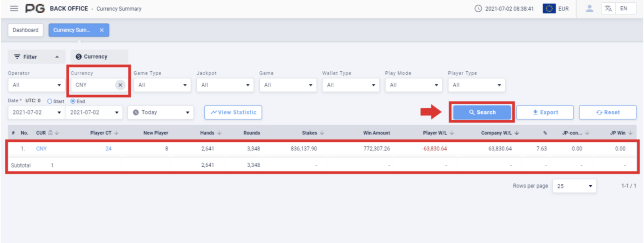The height and width of the screenshot is (243, 644).
Task: Open the Jackpot dropdown
Action: [225, 85]
